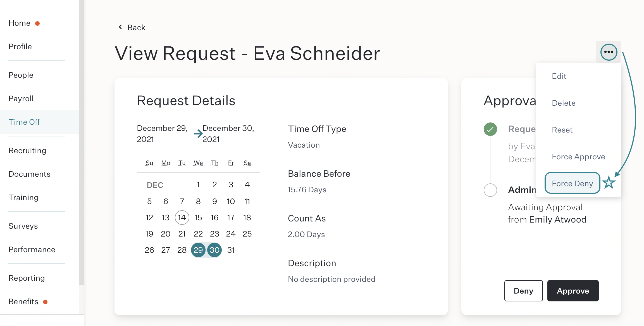Image resolution: width=644 pixels, height=326 pixels.
Task: Select Force Deny in the dropdown
Action: [x=572, y=183]
